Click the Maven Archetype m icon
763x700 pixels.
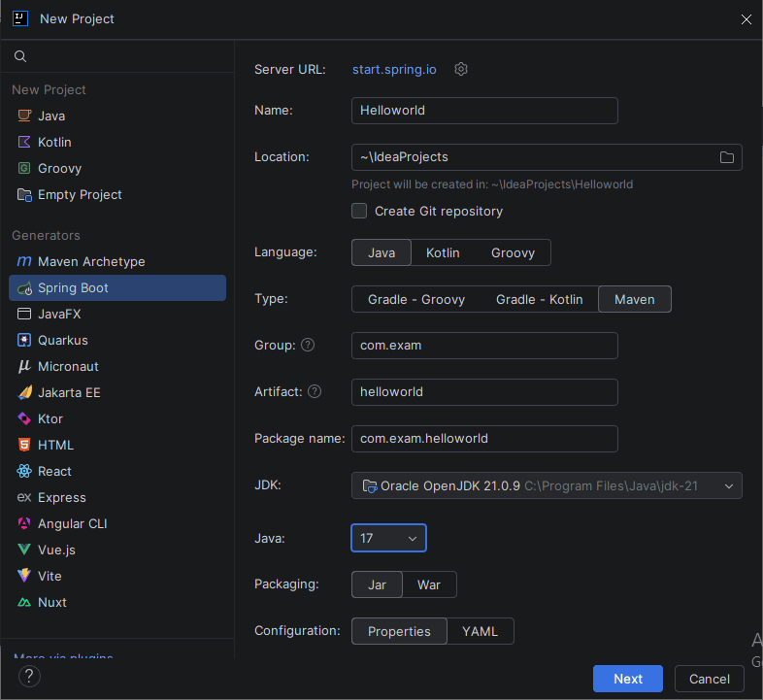(x=24, y=261)
